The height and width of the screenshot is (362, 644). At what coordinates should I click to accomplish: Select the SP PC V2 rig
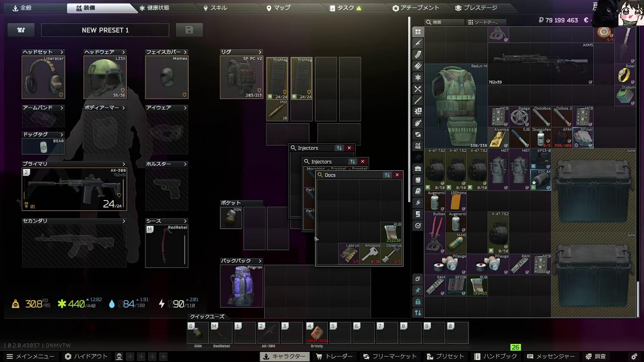pos(242,77)
